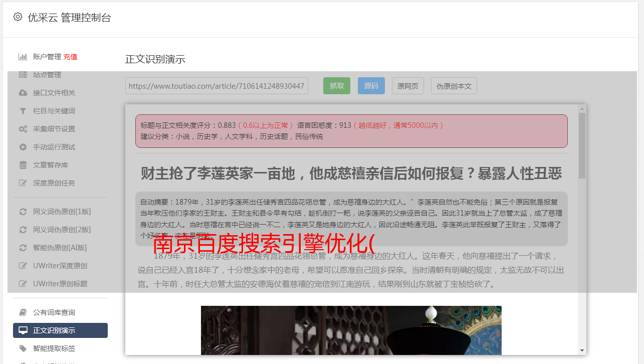Click the 伪原创本文 button
Screen dimensions: 644x364
[454, 86]
